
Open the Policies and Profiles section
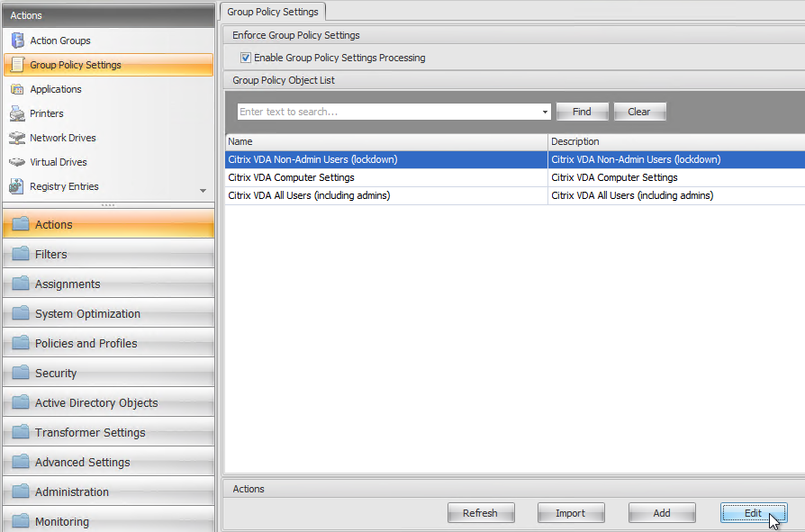pyautogui.click(x=108, y=343)
